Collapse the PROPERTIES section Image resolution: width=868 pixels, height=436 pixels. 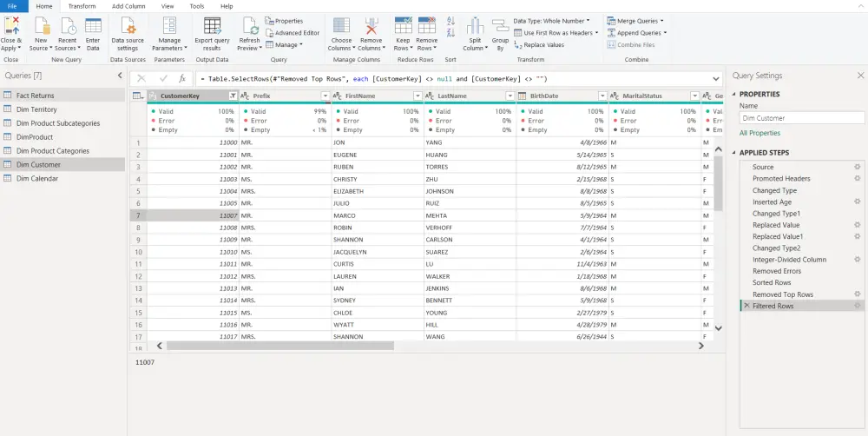click(x=734, y=94)
